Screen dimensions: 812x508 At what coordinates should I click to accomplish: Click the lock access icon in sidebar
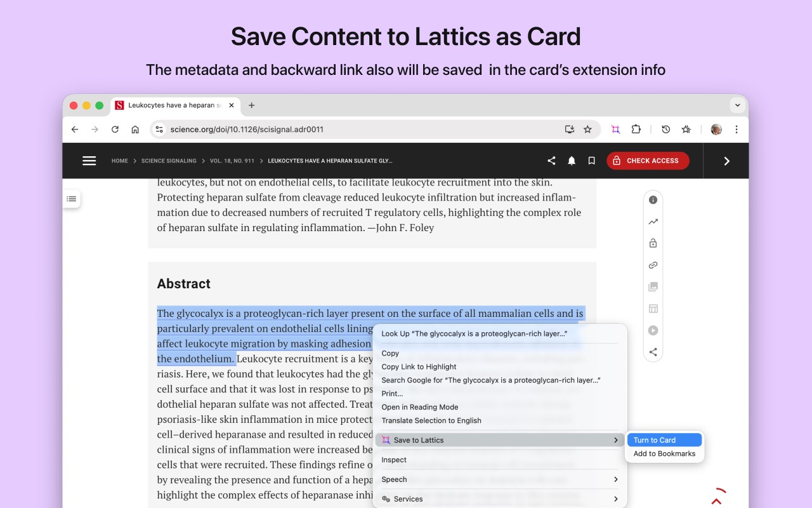tap(653, 243)
